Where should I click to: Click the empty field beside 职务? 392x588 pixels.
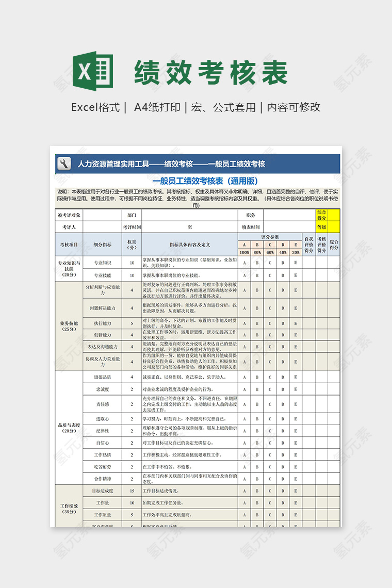click(289, 215)
